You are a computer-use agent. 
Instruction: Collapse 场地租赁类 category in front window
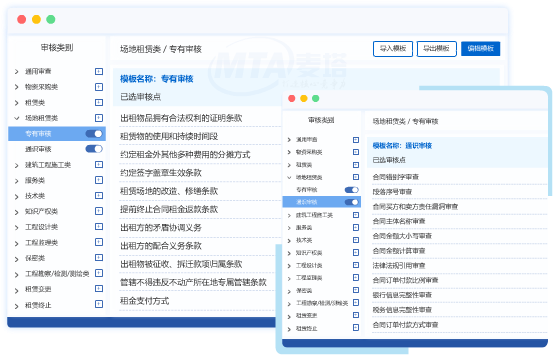pos(289,177)
